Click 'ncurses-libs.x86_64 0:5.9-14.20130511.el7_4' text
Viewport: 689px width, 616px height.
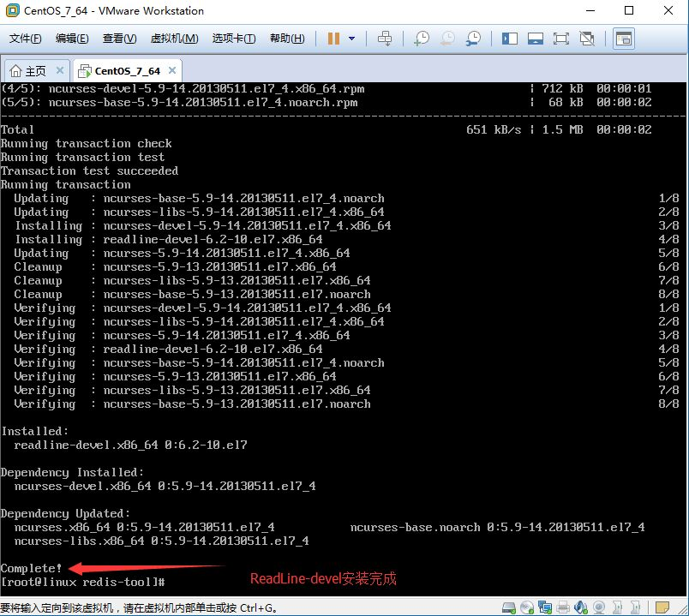click(162, 541)
